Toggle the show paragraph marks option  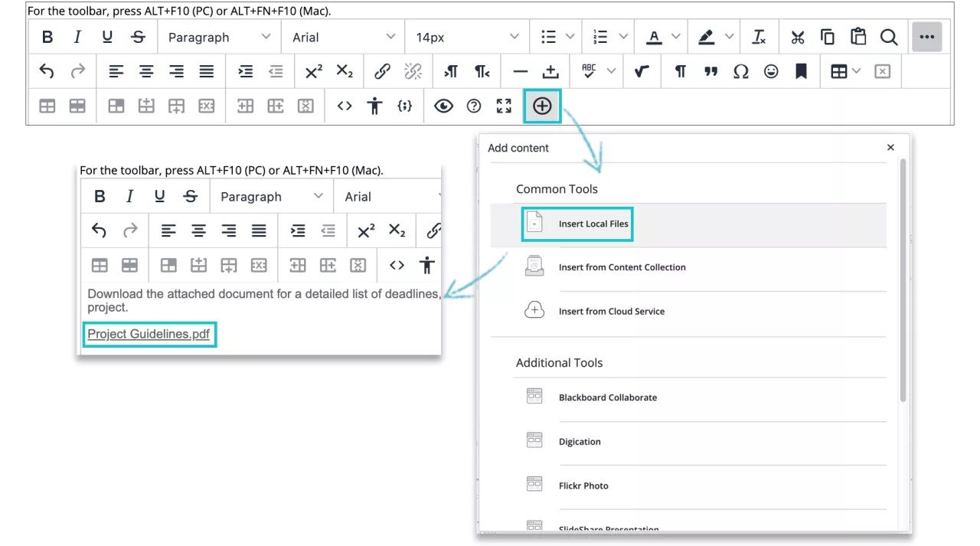[680, 70]
